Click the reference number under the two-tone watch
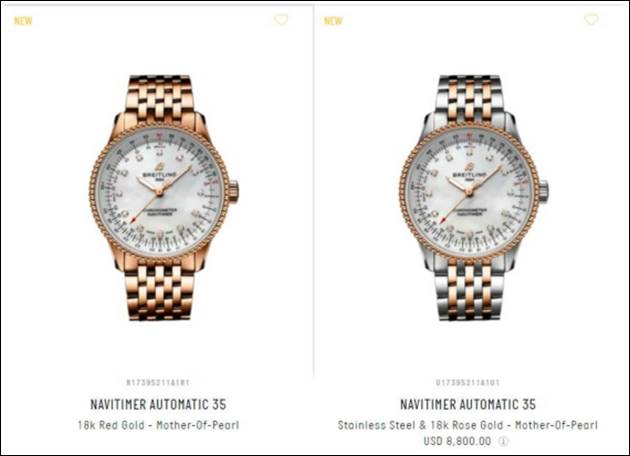630x456 pixels. tap(468, 382)
